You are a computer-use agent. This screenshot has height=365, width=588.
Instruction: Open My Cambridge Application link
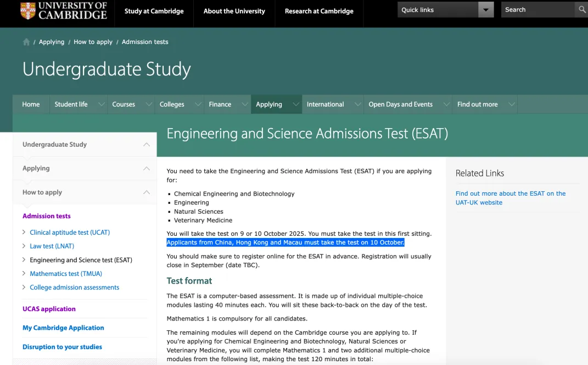63,328
